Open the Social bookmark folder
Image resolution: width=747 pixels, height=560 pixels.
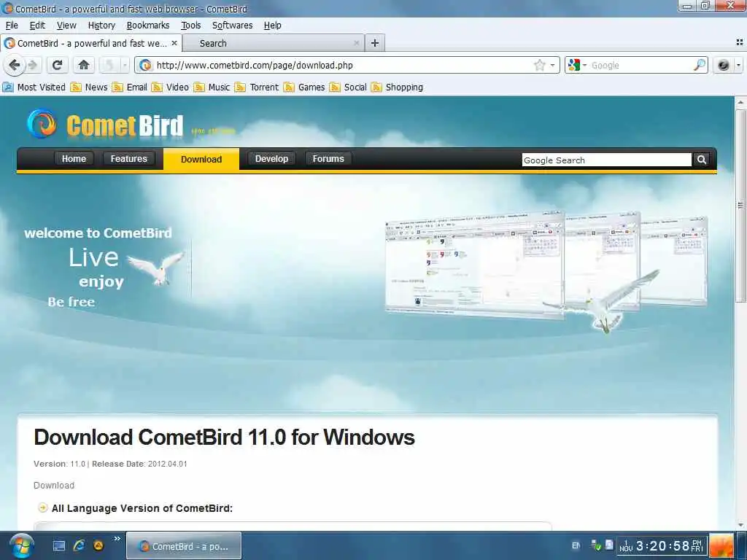(x=348, y=87)
